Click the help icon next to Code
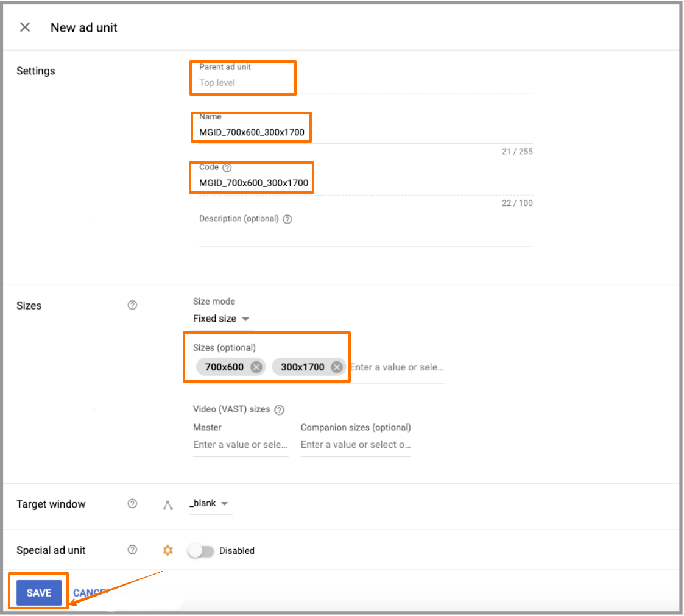 [227, 168]
